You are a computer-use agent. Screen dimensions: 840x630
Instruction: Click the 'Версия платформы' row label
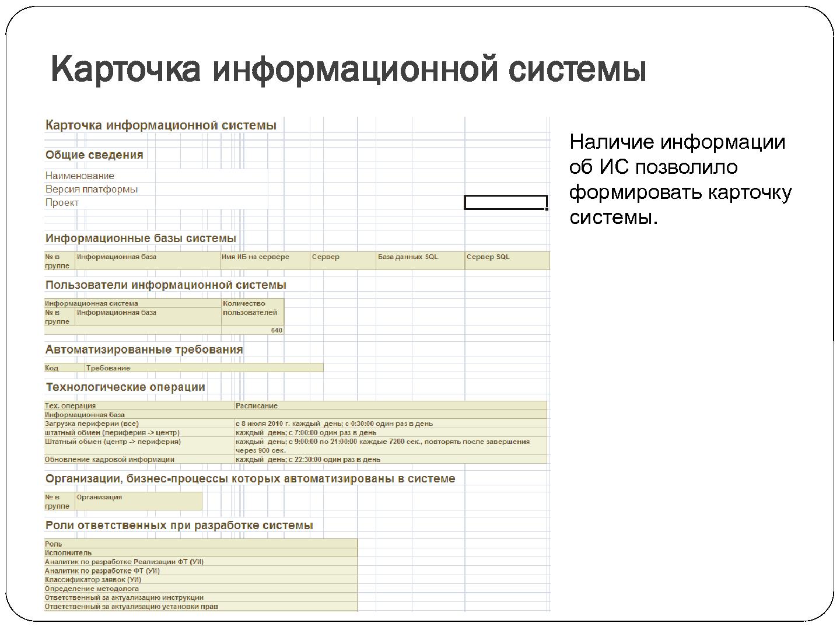92,189
